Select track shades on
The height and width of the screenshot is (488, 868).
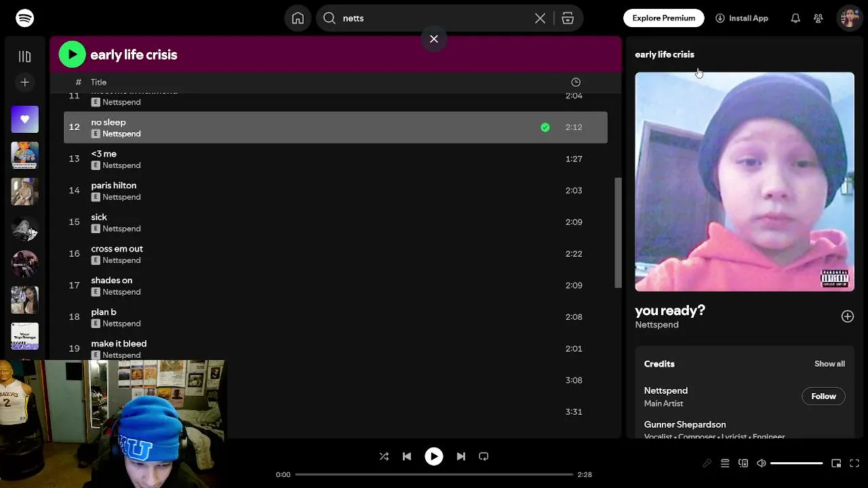(336, 285)
